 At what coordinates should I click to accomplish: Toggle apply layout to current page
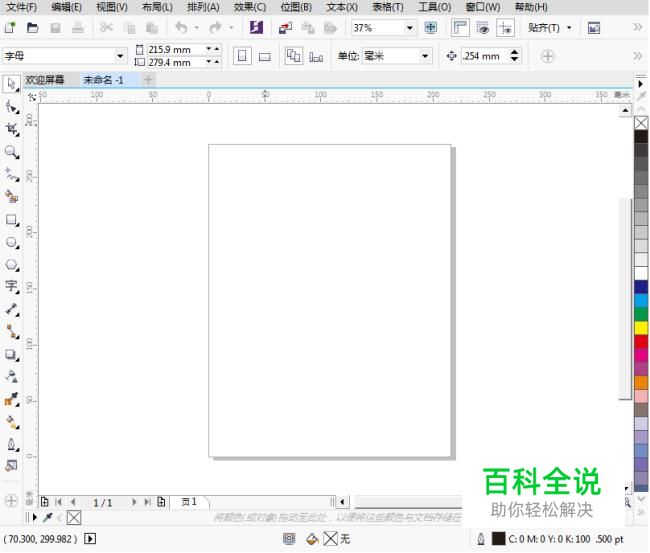316,56
